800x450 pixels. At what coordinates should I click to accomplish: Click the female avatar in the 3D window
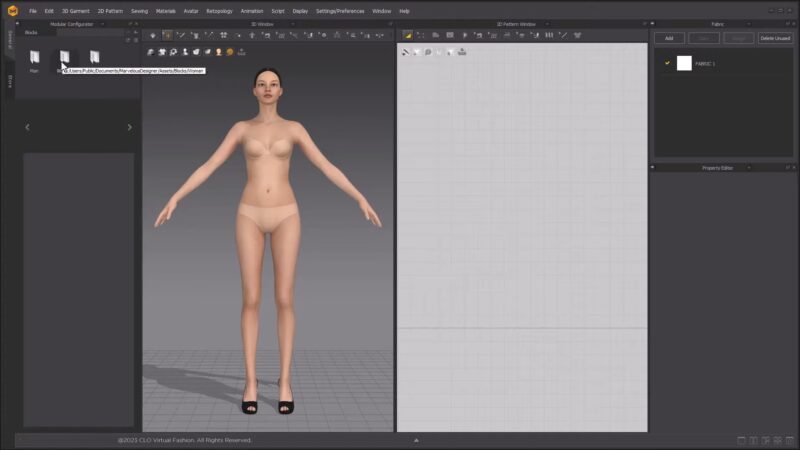coord(268,240)
